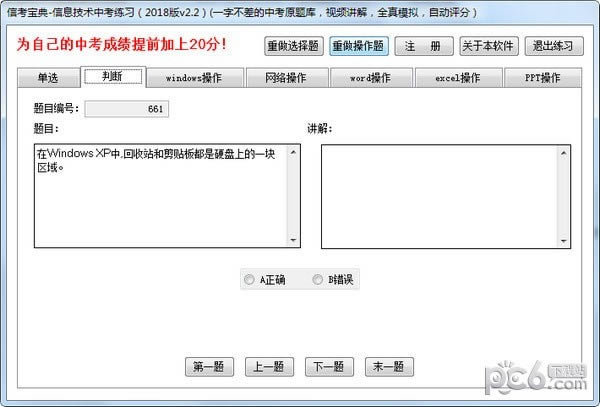
Task: Select the A正确 radio option
Action: point(265,280)
